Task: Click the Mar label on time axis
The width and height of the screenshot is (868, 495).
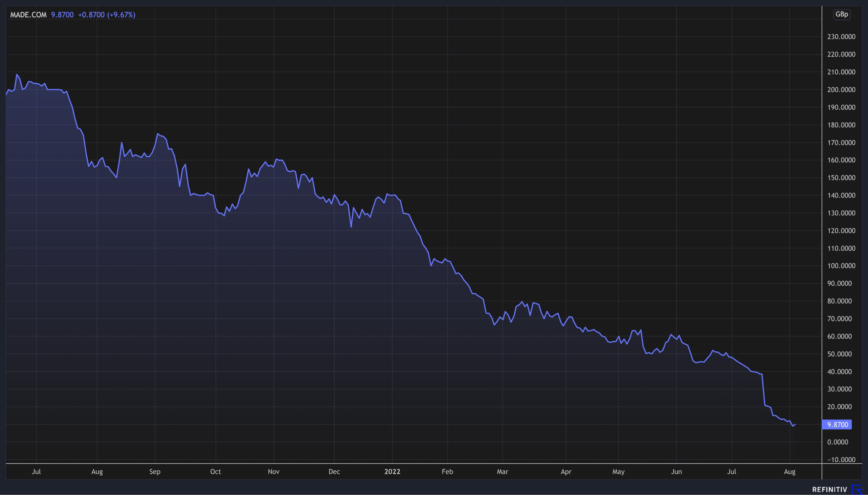Action: tap(502, 472)
